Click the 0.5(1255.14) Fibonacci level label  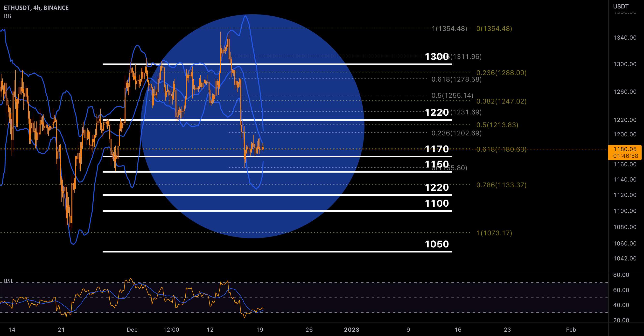(453, 95)
